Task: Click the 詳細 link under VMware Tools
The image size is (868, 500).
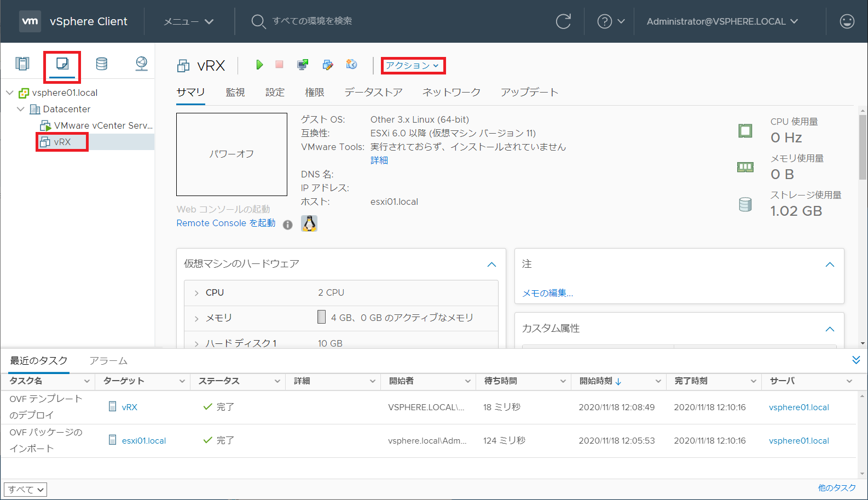Action: point(379,160)
